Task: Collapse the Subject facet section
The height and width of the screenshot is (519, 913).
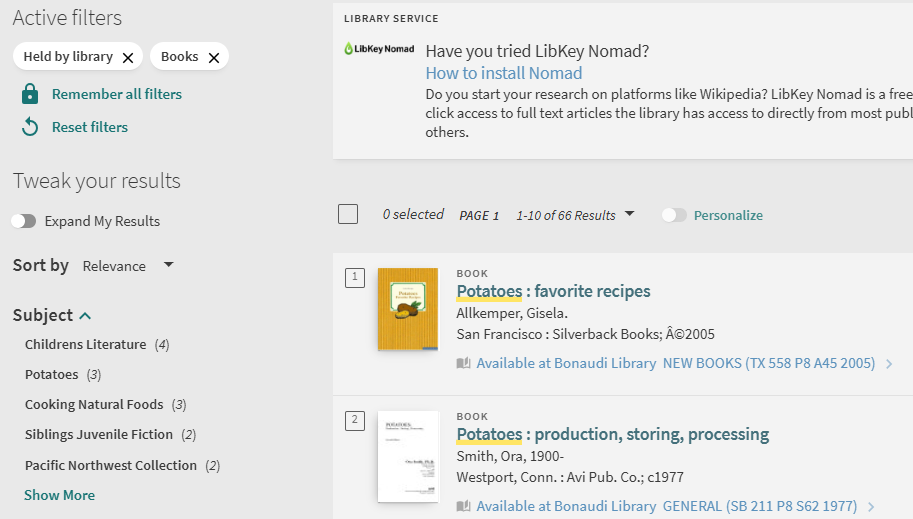Action: pyautogui.click(x=85, y=316)
